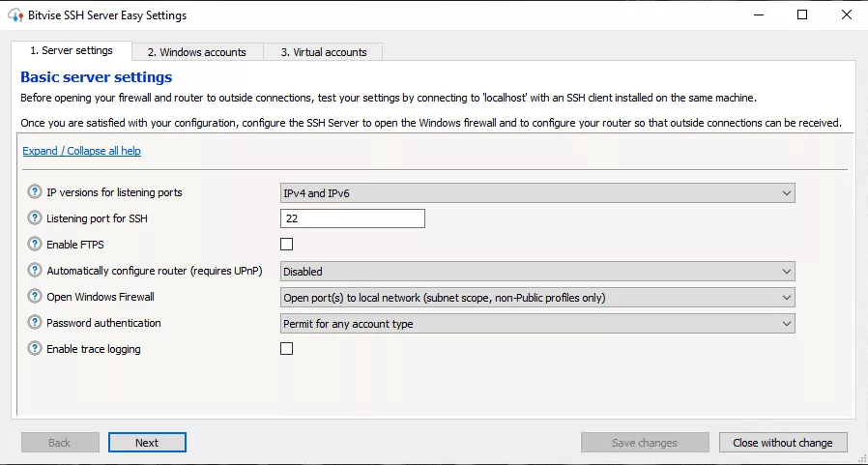Click help icon for IP versions for listening ports
This screenshot has height=465, width=868.
point(36,192)
